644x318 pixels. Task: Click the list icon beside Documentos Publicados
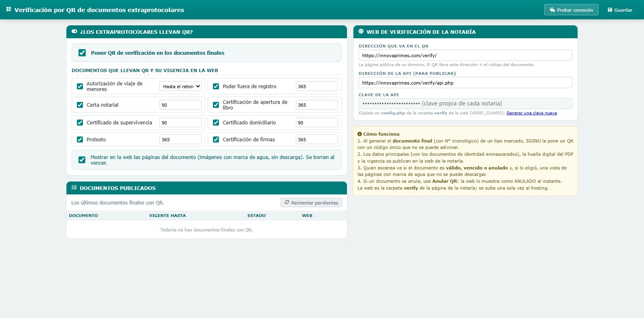[x=74, y=188]
